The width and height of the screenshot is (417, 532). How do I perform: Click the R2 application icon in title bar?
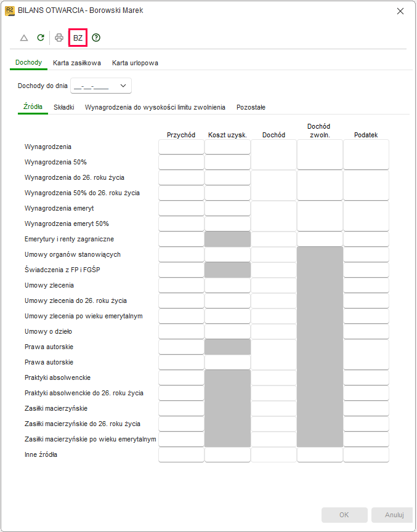9,11
